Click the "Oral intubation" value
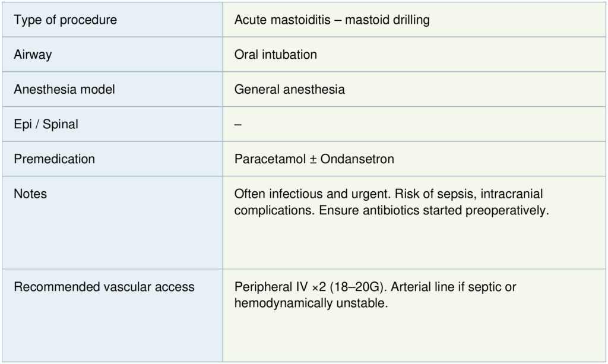608x364 pixels. [275, 55]
